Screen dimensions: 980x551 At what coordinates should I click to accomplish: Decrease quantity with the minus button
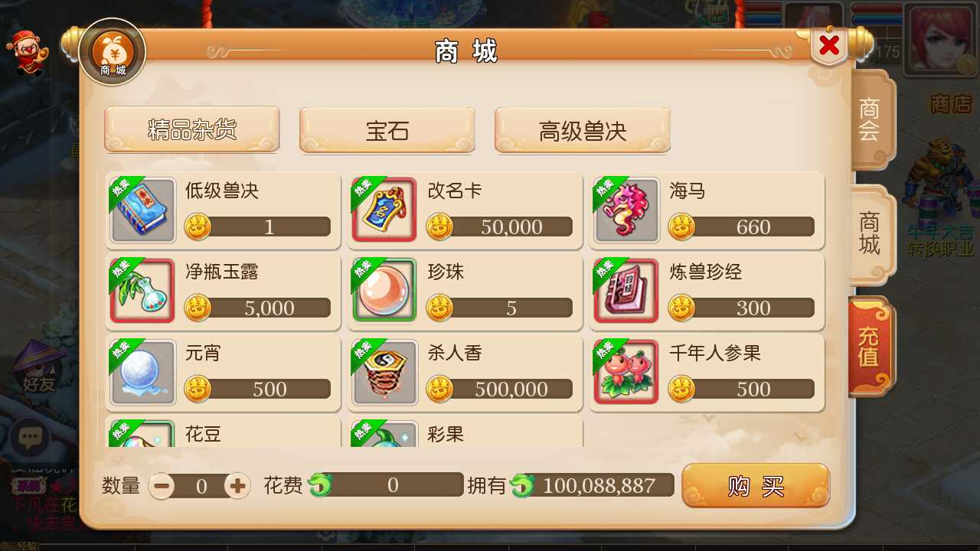point(161,486)
